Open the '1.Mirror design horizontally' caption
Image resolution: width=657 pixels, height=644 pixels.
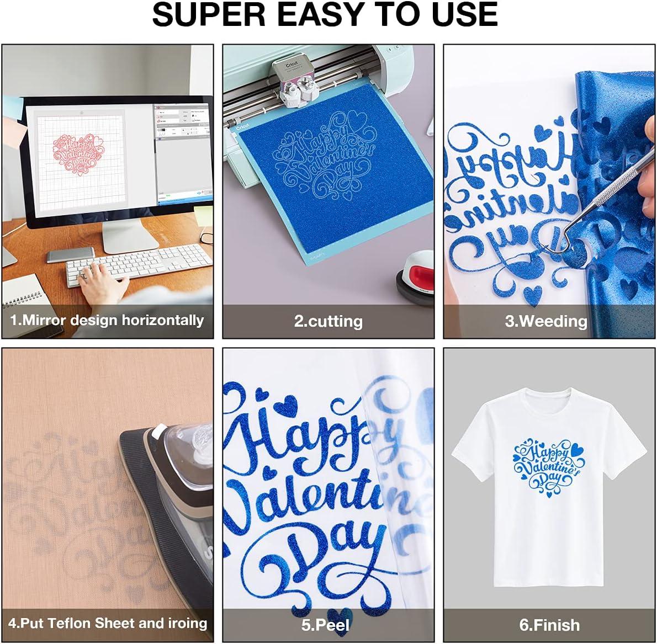click(x=107, y=321)
